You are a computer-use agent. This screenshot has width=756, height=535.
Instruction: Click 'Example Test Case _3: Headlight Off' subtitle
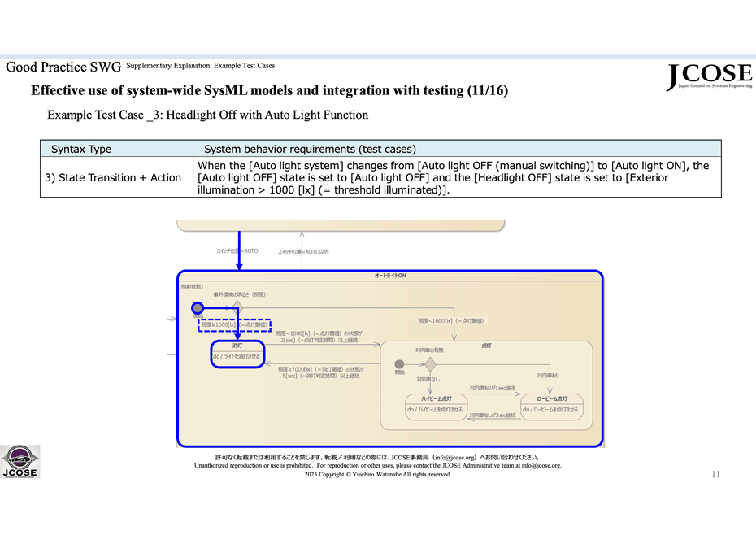(208, 115)
